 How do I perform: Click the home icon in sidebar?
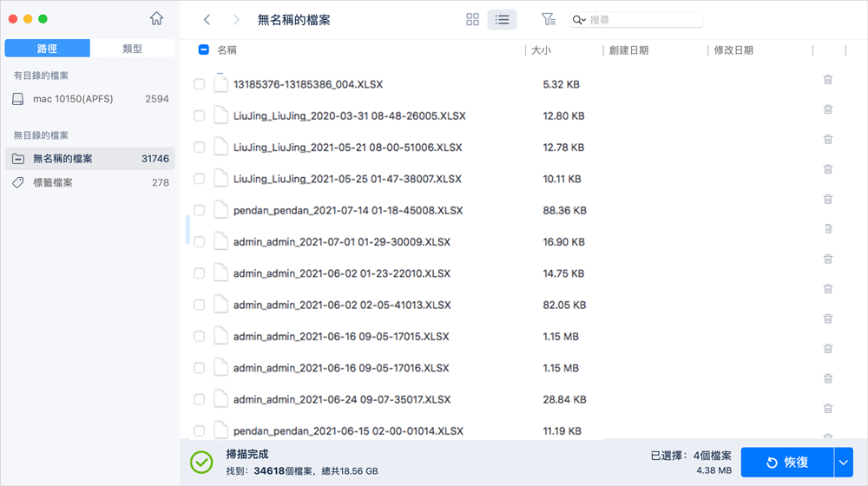(x=156, y=18)
